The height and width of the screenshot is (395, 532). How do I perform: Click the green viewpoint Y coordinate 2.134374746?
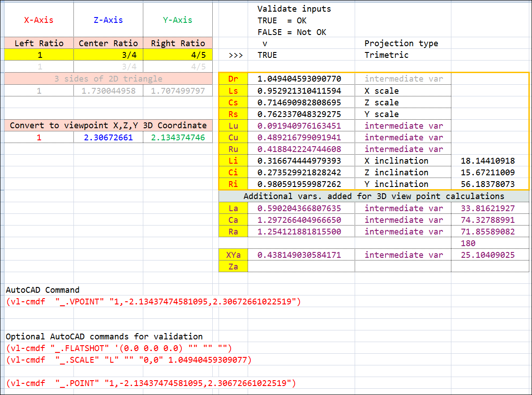(x=178, y=138)
